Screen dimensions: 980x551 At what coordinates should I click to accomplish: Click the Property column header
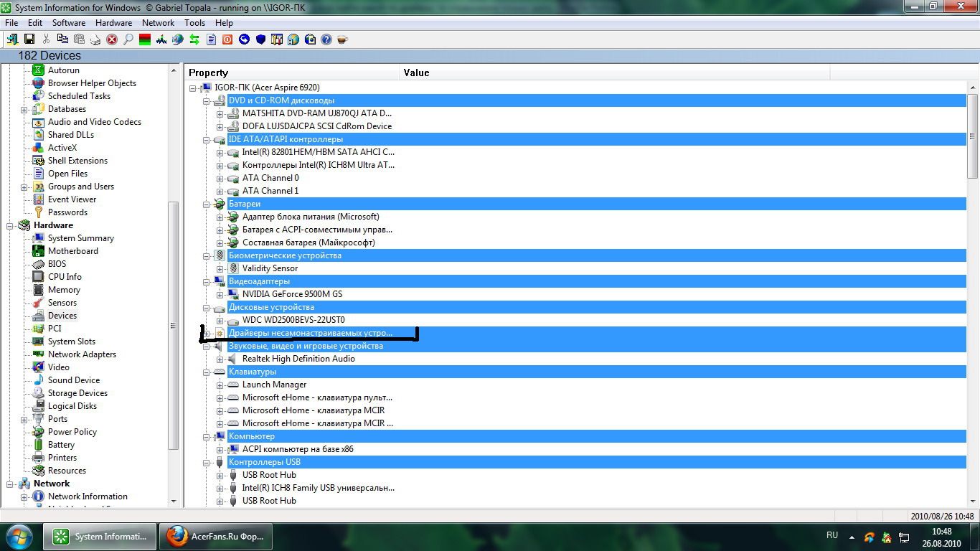click(x=292, y=72)
